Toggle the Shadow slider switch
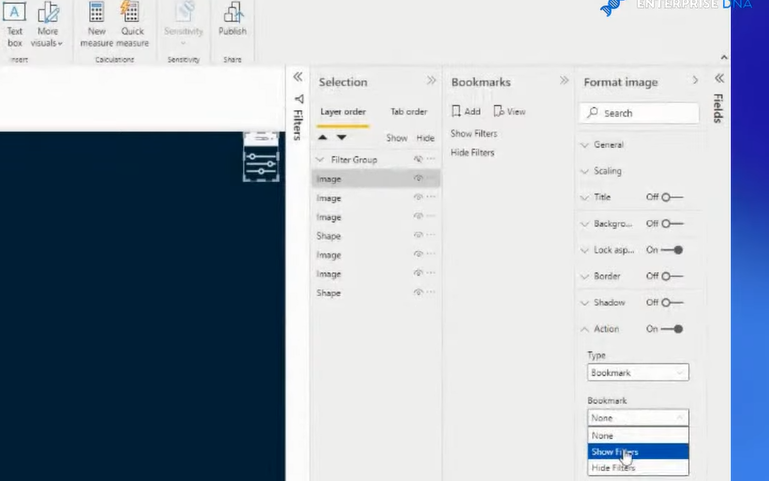The image size is (769, 481). pos(672,303)
